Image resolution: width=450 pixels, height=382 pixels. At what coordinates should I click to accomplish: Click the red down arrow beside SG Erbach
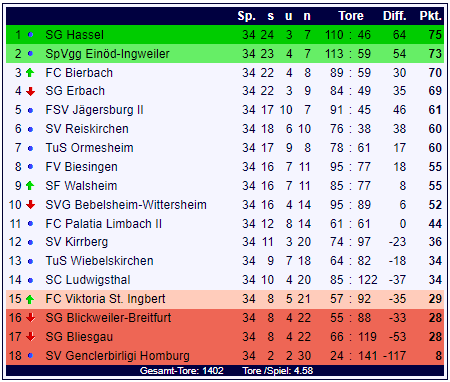coord(30,91)
